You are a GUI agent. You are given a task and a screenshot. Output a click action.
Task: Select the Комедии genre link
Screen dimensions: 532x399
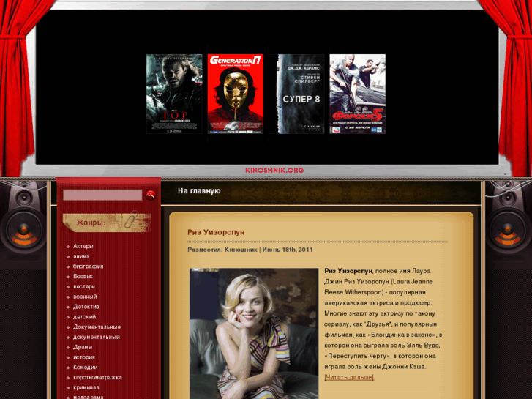tap(86, 368)
